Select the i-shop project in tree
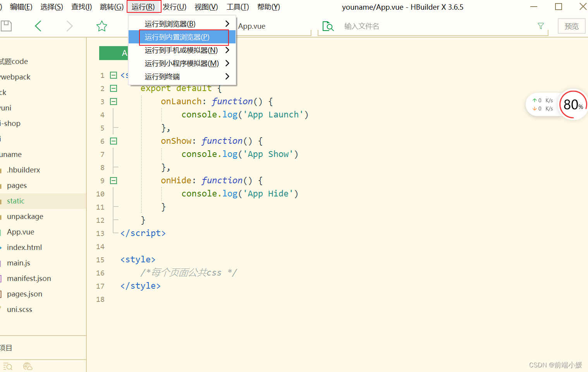588x372 pixels. (10, 123)
